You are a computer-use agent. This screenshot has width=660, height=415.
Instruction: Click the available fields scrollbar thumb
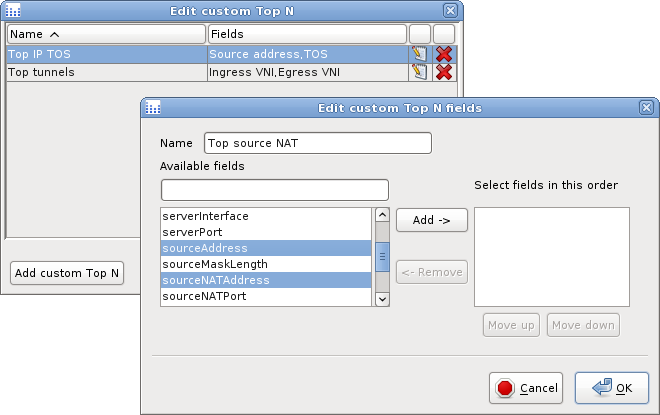[381, 256]
